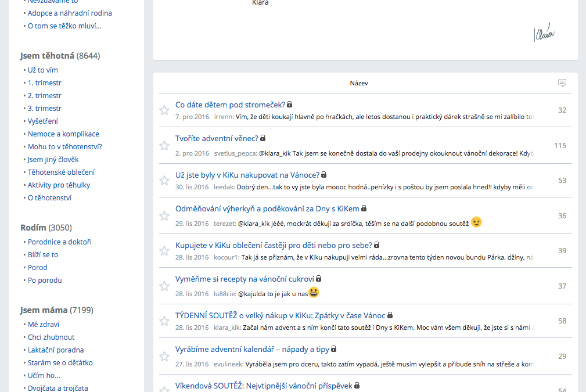Click reply count '115' for adventní věnec thread
586x392 pixels.
click(x=560, y=145)
